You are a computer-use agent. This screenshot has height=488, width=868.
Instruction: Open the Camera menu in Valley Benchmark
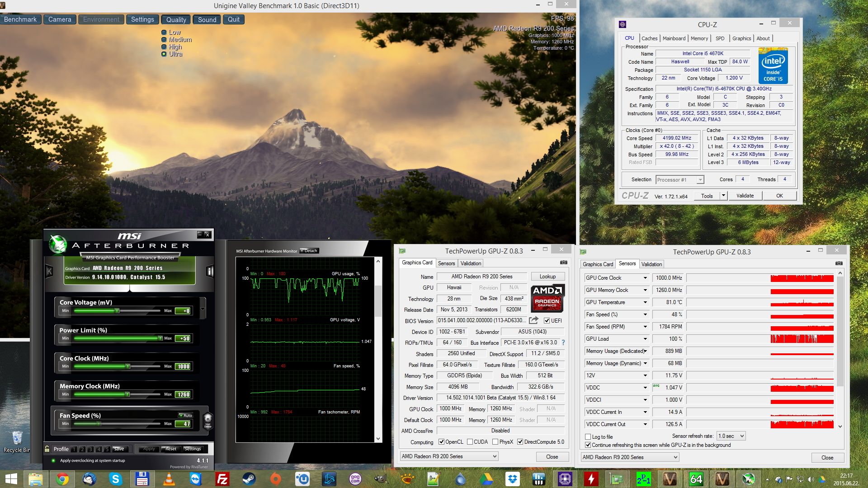point(60,19)
